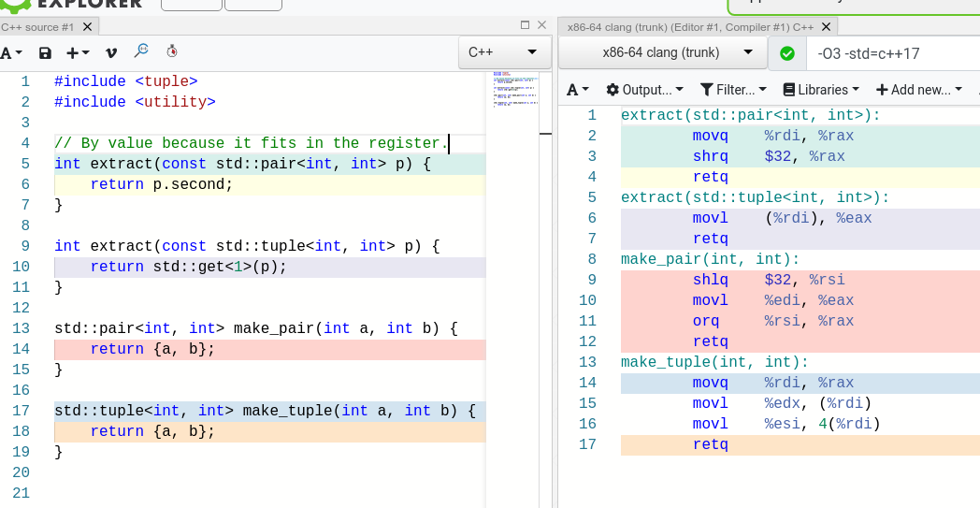Close the C++ source #1 tab
980x508 pixels.
pos(88,27)
